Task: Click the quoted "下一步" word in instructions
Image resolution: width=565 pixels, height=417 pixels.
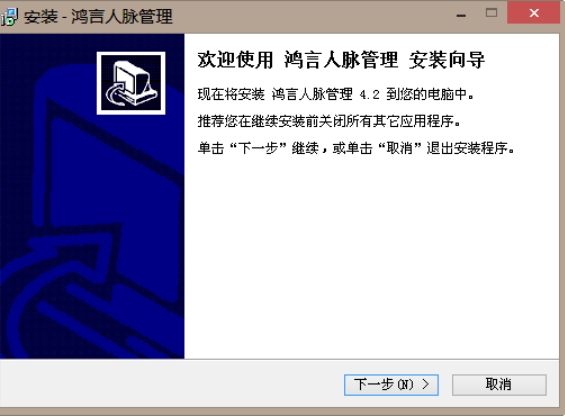Action: pyautogui.click(x=258, y=148)
